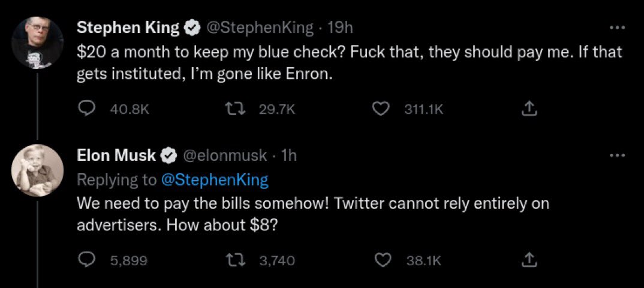Click Stephen King's verified badge

tap(192, 28)
